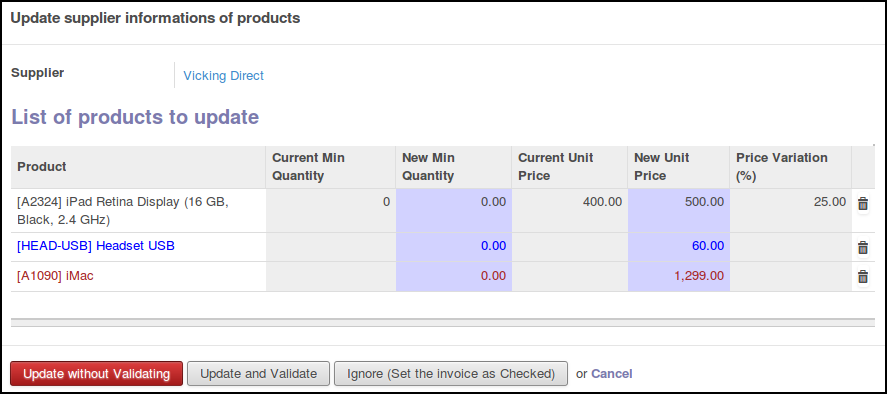Image resolution: width=887 pixels, height=394 pixels.
Task: Delete the iMac row
Action: point(863,277)
